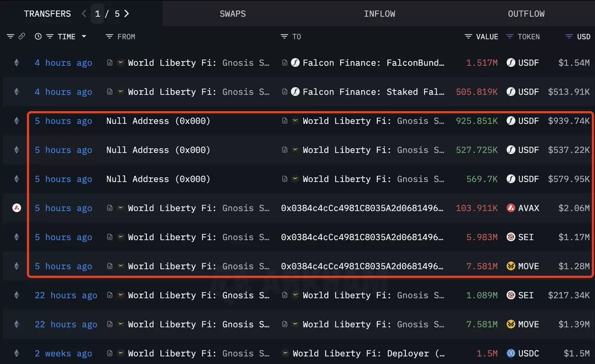This screenshot has width=595, height=364.
Task: Click the USD amount $2.06M
Action: click(574, 208)
